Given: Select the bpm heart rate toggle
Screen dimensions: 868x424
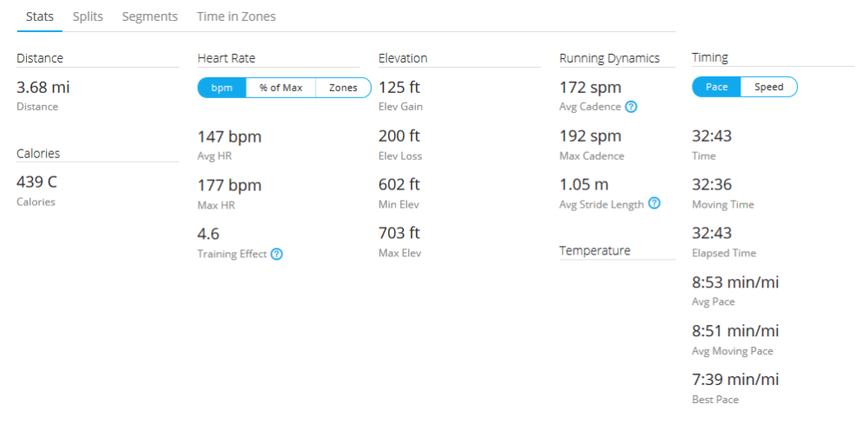Looking at the screenshot, I should coord(222,88).
